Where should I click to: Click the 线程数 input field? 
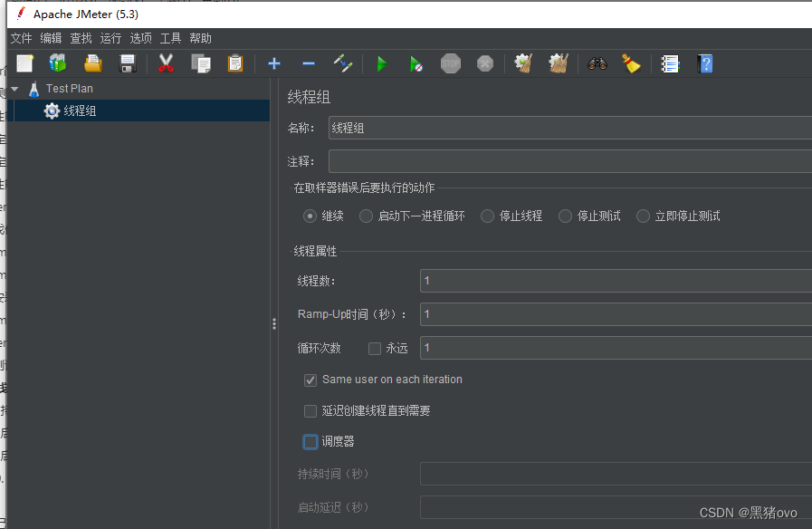[616, 281]
